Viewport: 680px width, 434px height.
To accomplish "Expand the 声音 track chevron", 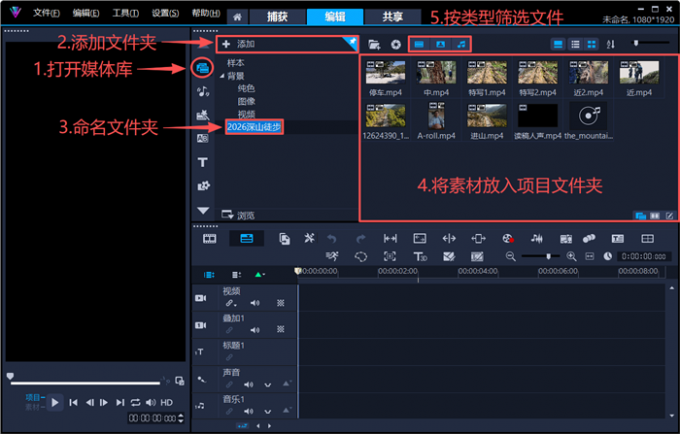I will 268,385.
